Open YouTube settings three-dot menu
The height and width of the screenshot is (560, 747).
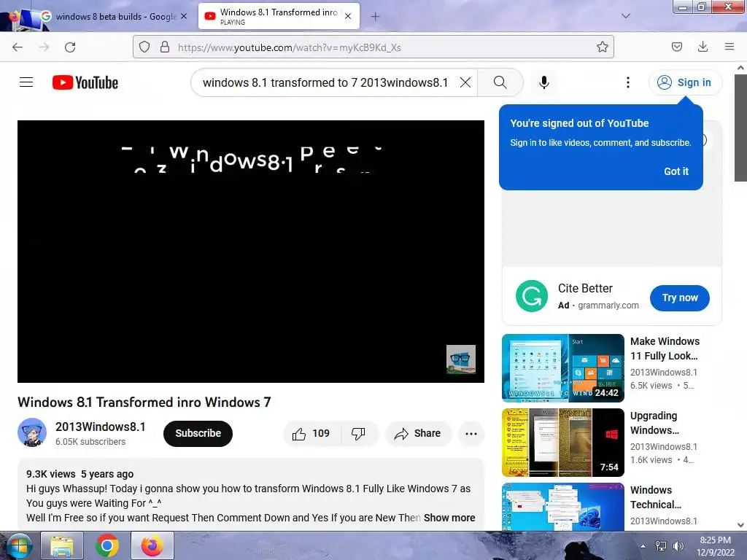click(x=628, y=82)
